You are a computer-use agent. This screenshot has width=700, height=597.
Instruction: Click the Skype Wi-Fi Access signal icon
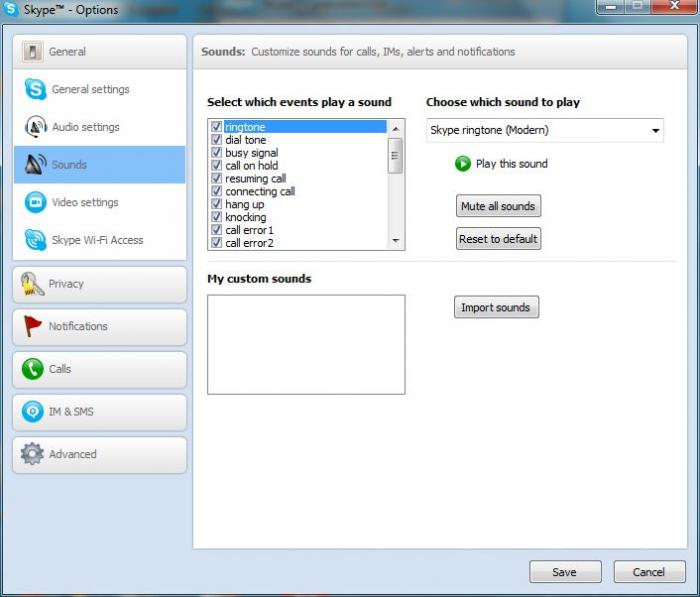36,240
